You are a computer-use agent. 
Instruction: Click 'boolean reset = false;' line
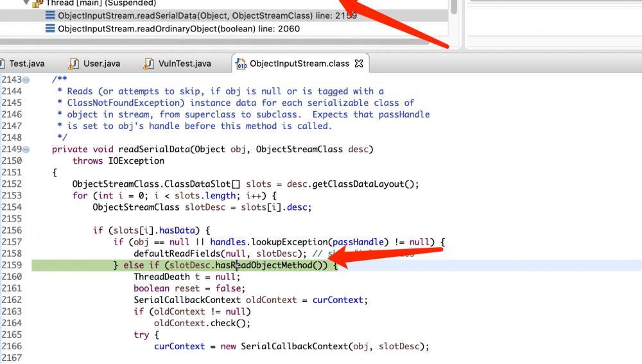[x=189, y=289]
